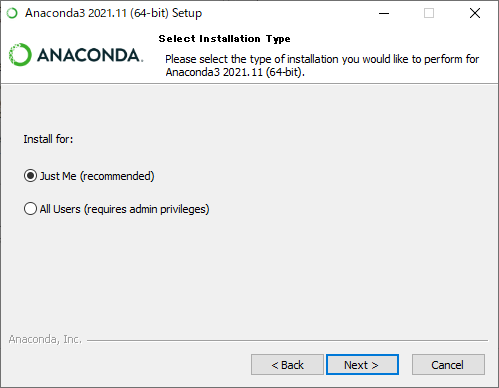Select the All Users radio button
Viewport: 499px width, 388px height.
(x=30, y=209)
